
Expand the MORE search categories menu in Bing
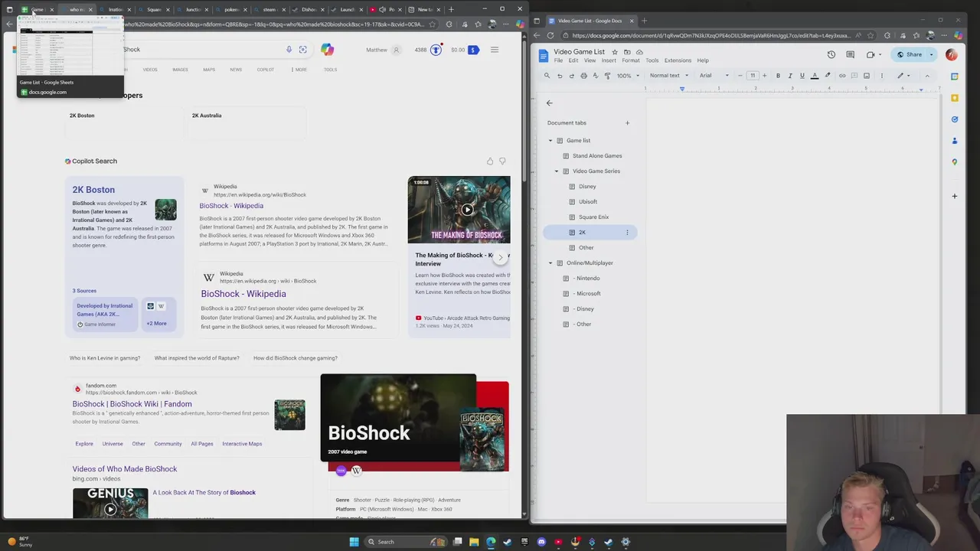(x=299, y=70)
